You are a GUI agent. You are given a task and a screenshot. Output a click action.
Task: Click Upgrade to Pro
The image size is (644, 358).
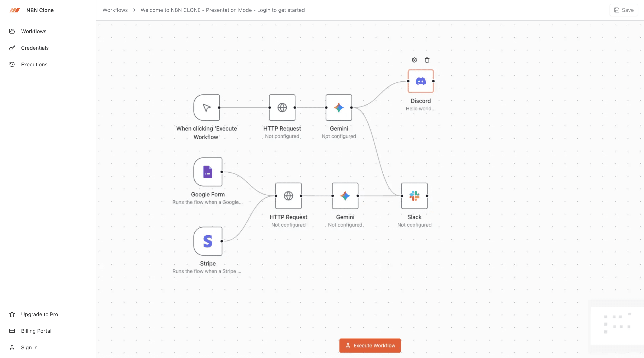[x=39, y=314]
